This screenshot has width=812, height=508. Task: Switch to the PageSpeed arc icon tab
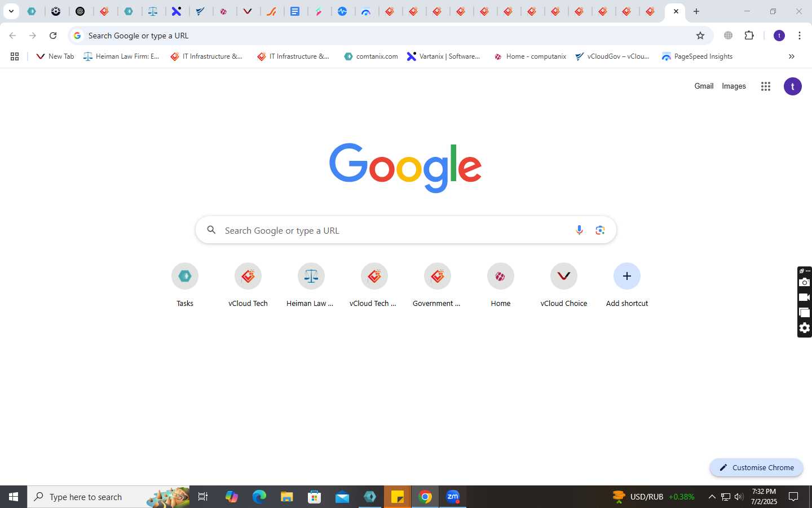tap(366, 11)
